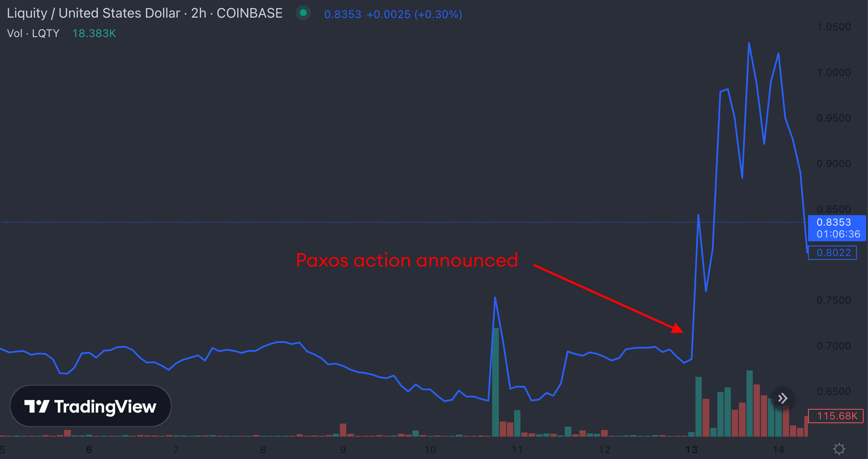Click the 1.0000 price axis level
The image size is (868, 459).
point(834,72)
